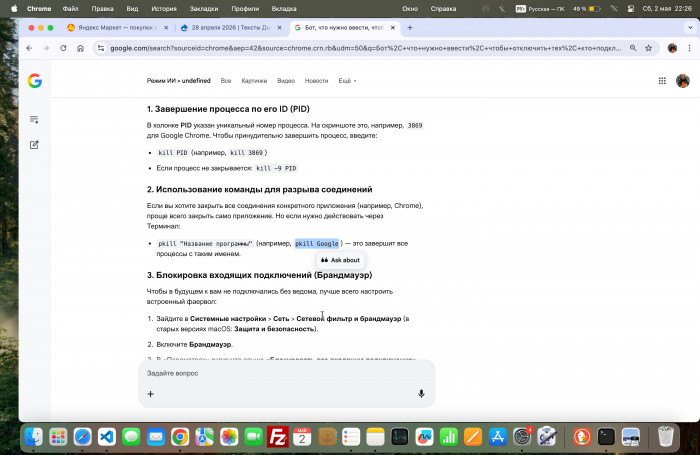Screen dimensions: 700x455
Task: Open Russian keyboard input source menu
Action: click(x=540, y=8)
